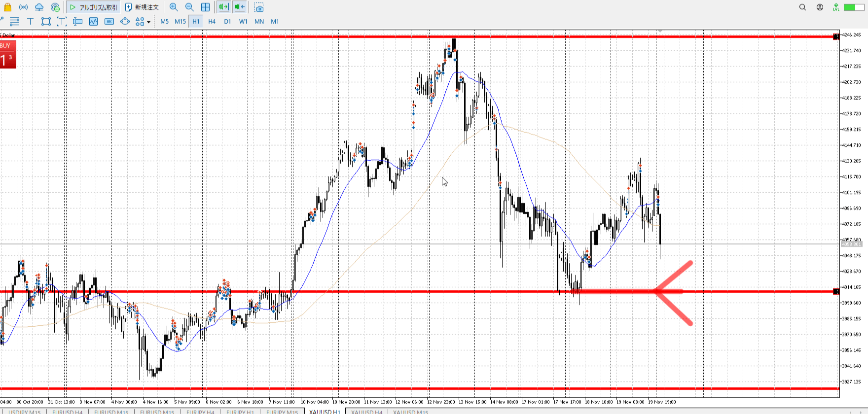Screen dimensions: 868x414
Task: Select the text label T tool
Action: pyautogui.click(x=30, y=21)
